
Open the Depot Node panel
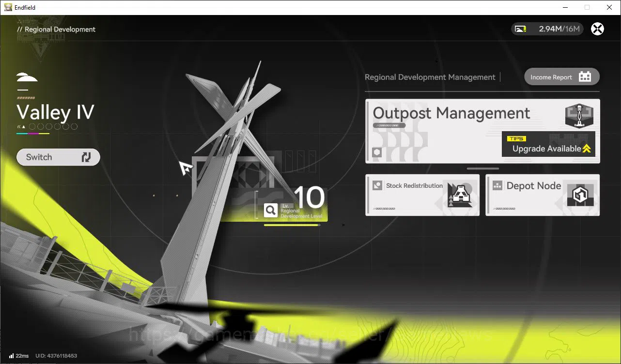click(x=543, y=195)
